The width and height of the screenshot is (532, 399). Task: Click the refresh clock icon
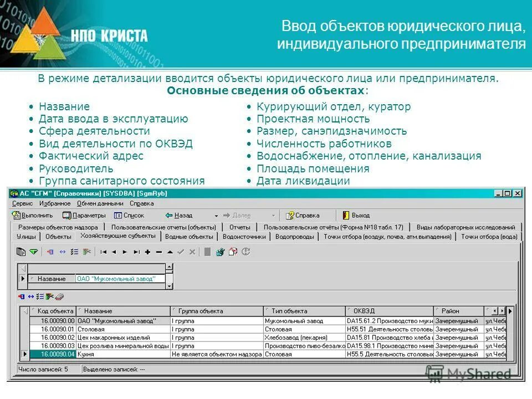[x=246, y=252]
